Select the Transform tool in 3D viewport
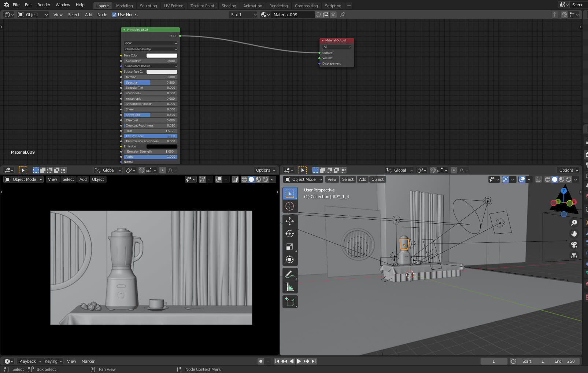 289,259
